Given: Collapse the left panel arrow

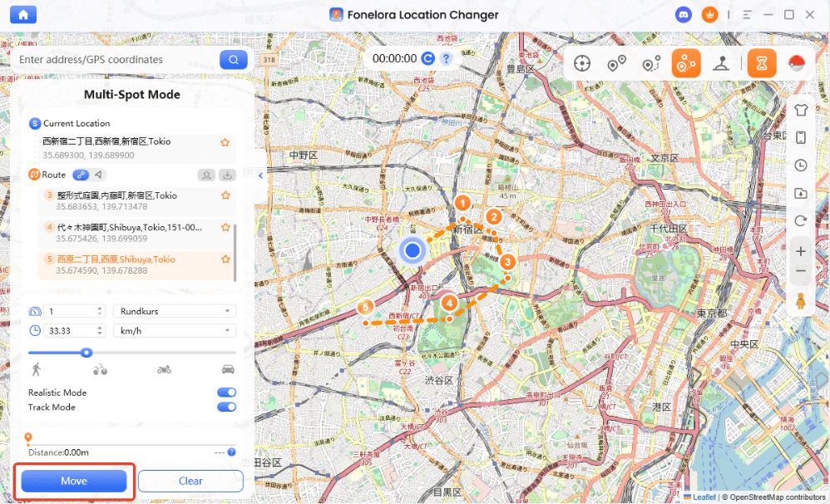Looking at the screenshot, I should tap(260, 175).
